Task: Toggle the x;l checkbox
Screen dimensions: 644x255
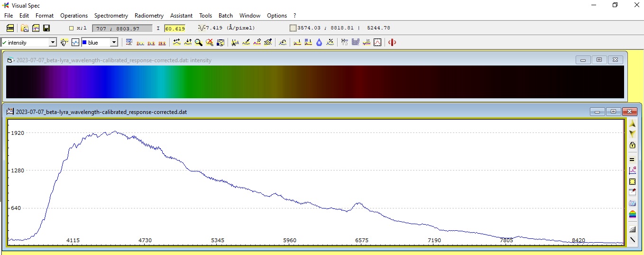Action: pyautogui.click(x=72, y=28)
